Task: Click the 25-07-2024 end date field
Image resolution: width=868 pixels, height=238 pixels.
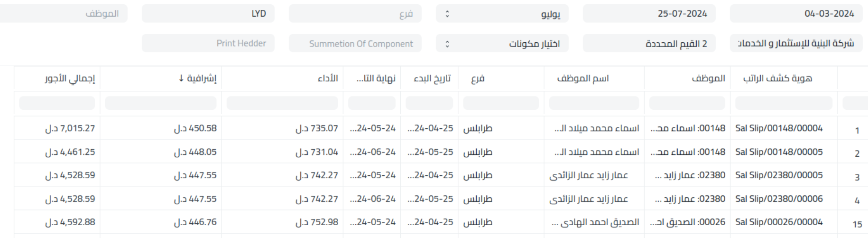Action: pyautogui.click(x=649, y=14)
